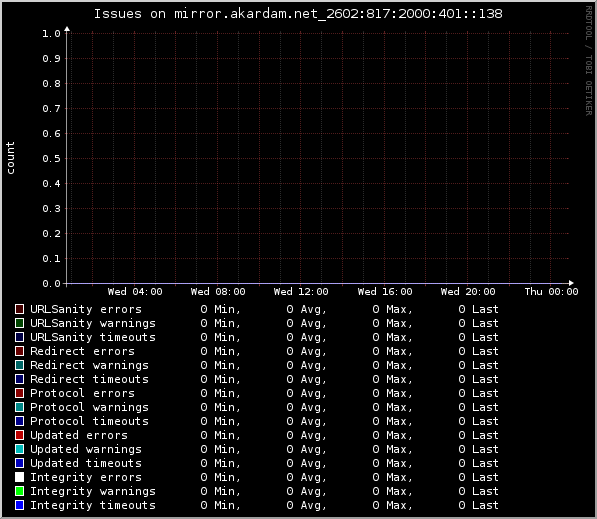The height and width of the screenshot is (519, 597).
Task: Click the Integrity timeouts blue swatch
Action: coord(19,505)
